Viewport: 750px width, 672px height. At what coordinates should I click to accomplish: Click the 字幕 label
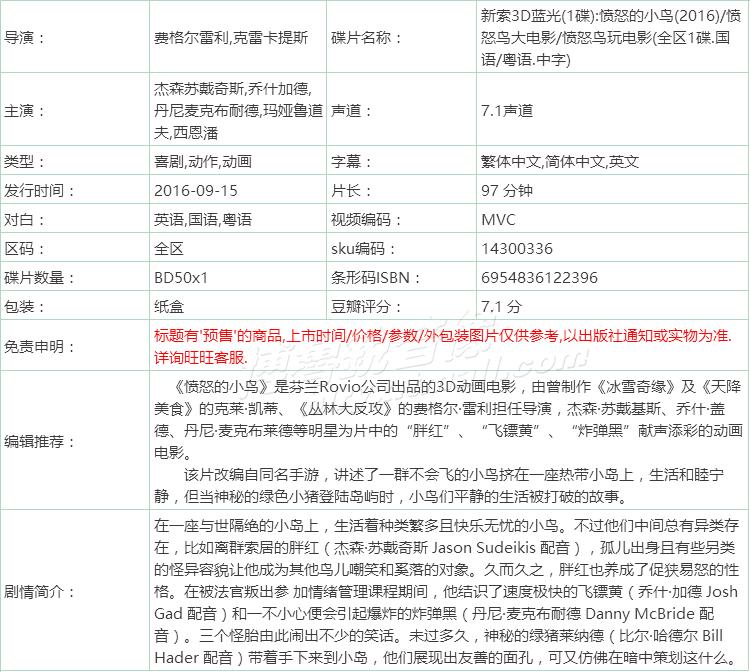(351, 162)
